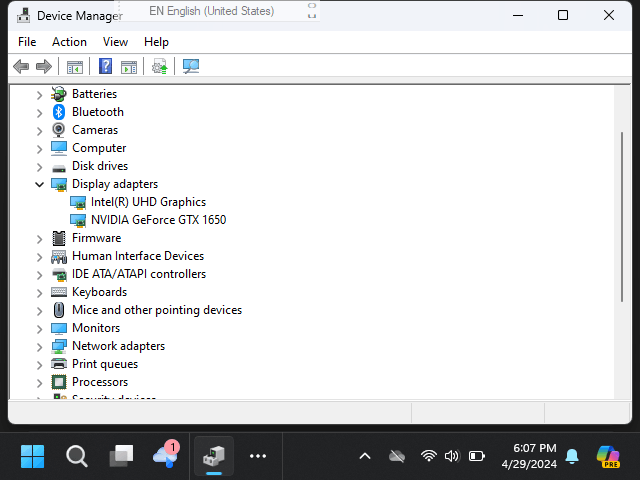The height and width of the screenshot is (480, 640).
Task: Open the notification bell icon
Action: pos(572,456)
